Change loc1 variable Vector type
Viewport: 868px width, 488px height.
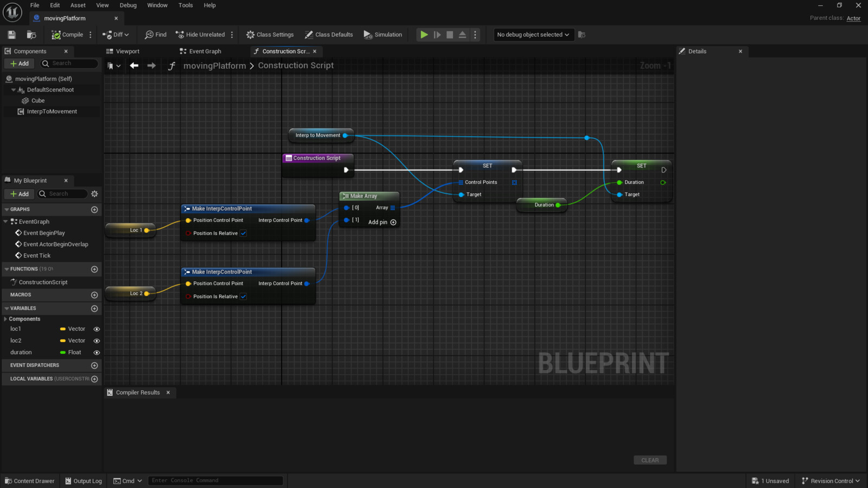click(73, 329)
